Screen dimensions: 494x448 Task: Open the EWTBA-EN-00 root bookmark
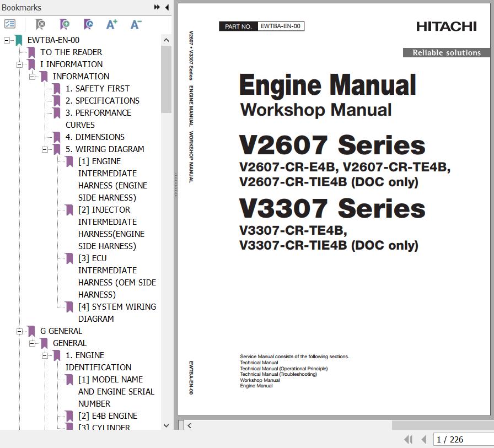[x=53, y=40]
